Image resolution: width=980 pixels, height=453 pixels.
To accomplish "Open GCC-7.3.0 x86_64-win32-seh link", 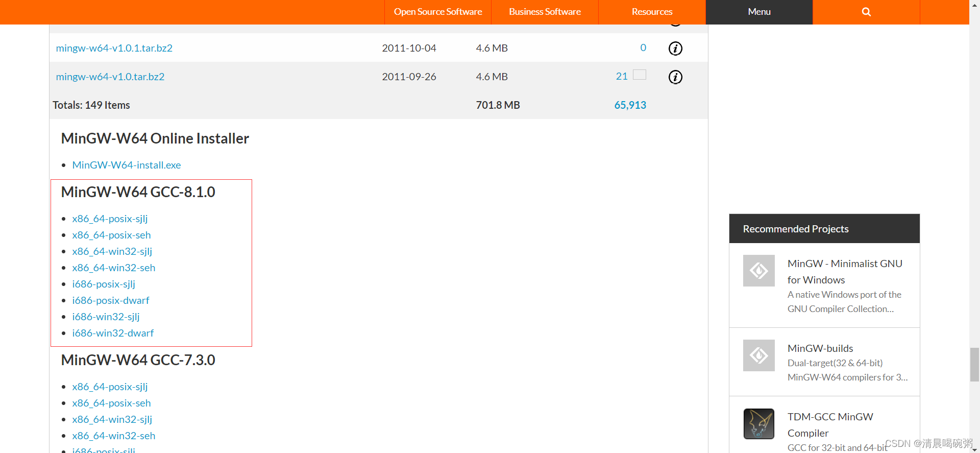I will [114, 436].
